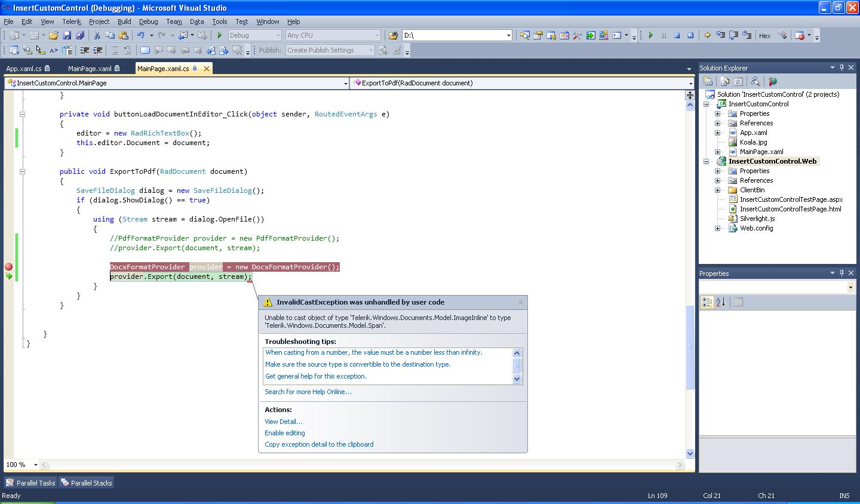Select Koala.jpg in Solution Explorer

coord(753,142)
